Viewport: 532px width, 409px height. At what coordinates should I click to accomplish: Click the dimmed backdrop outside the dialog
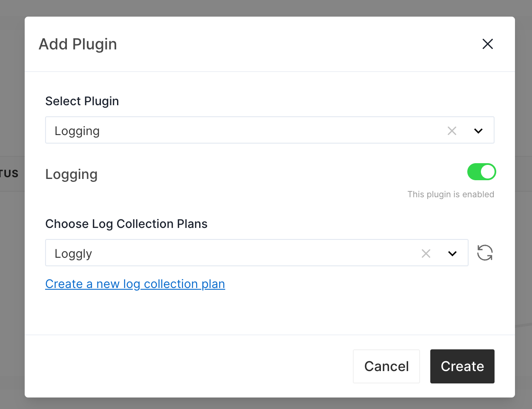[12, 277]
